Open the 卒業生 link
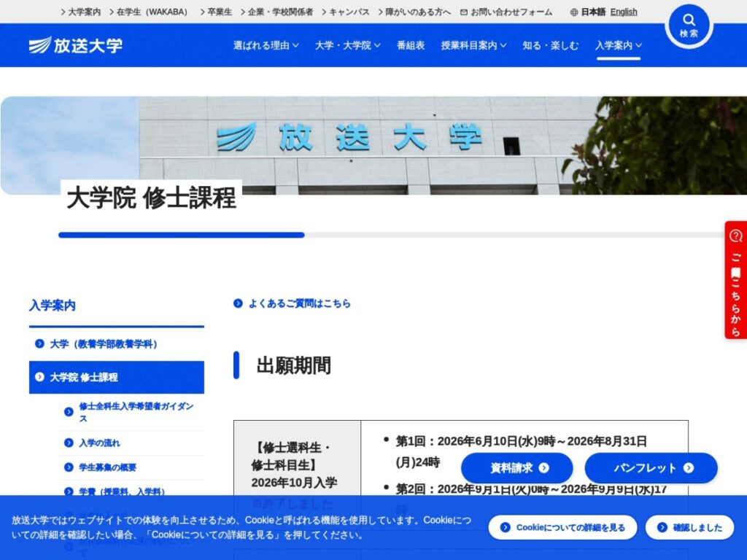Image resolution: width=747 pixels, height=560 pixels. click(x=216, y=12)
